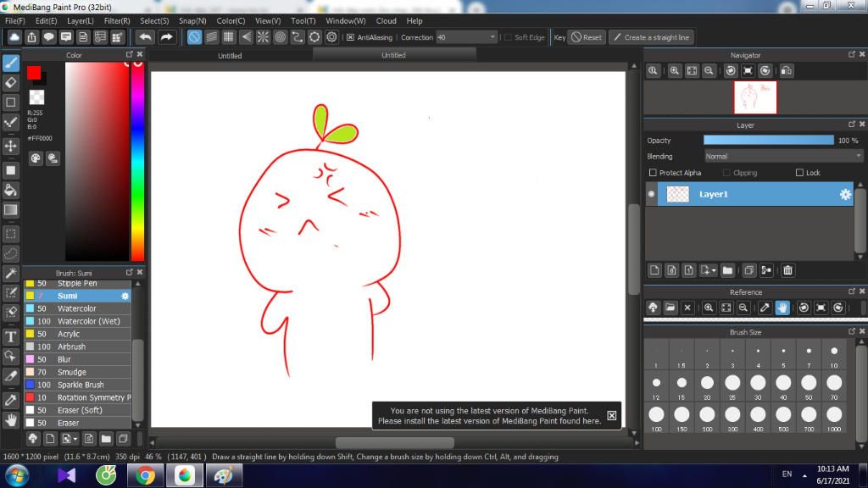
Task: Select the Text tool
Action: 10,336
